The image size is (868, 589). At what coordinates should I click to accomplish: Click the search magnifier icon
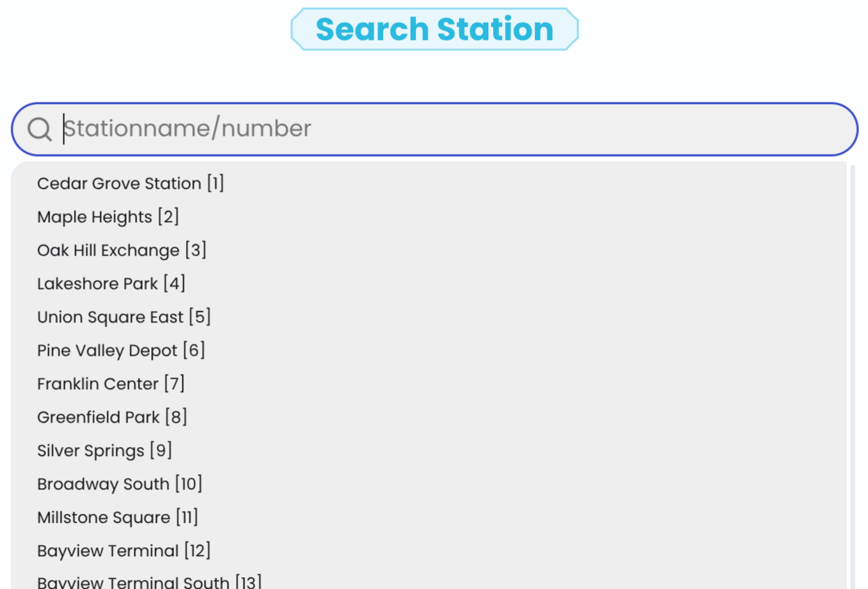click(39, 129)
